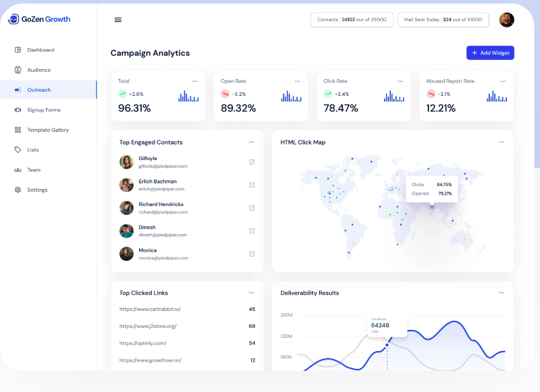Click the Signup Forms sidebar icon
Image resolution: width=540 pixels, height=392 pixels.
point(18,110)
